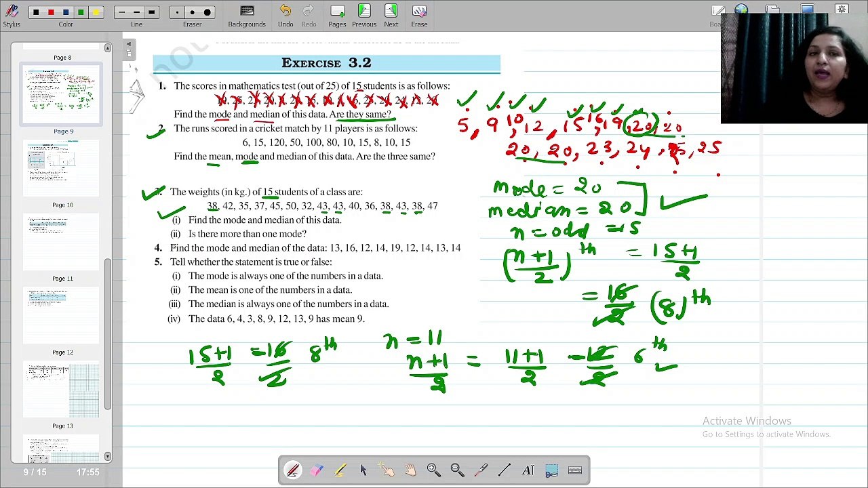
Task: Select the text writing tool
Action: coord(528,470)
